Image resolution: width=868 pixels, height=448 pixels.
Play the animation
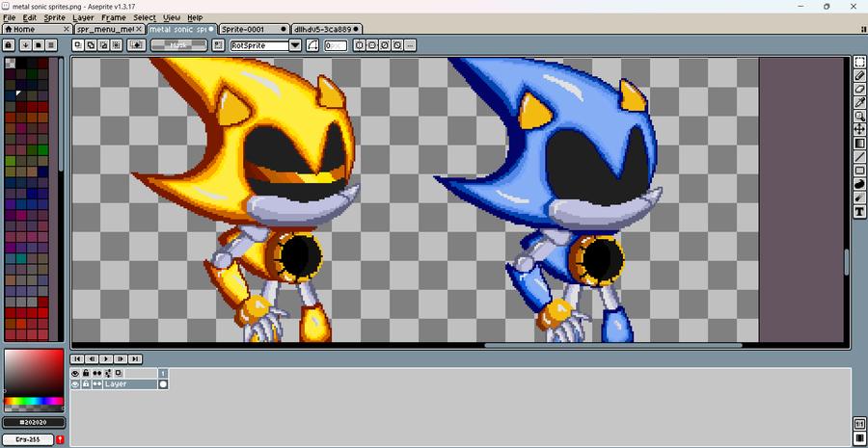(x=106, y=359)
